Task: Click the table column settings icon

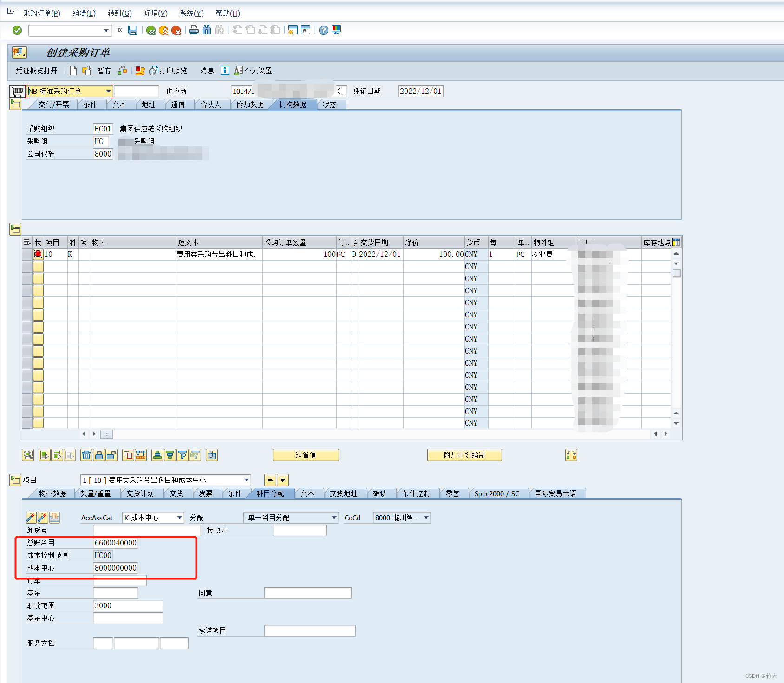Action: pos(676,242)
